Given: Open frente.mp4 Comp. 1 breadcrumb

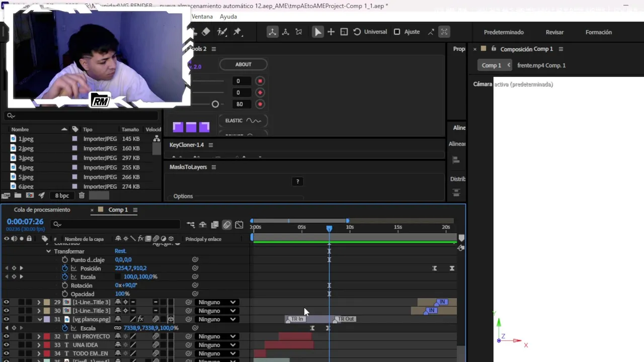Looking at the screenshot, I should click(x=541, y=65).
